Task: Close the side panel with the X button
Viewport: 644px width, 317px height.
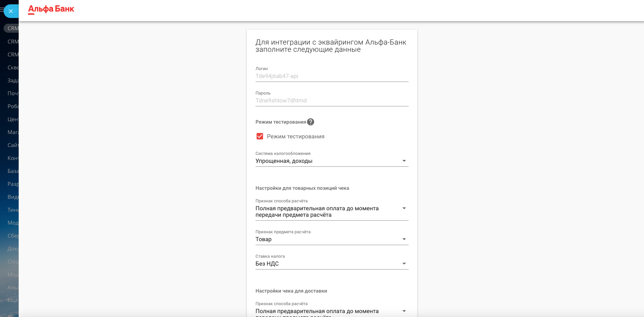Action: (11, 11)
